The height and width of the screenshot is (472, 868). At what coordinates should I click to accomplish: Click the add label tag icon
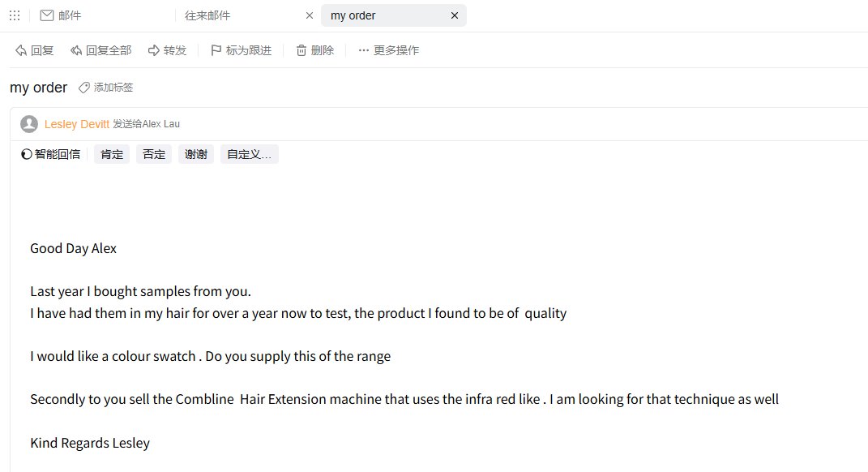[83, 88]
